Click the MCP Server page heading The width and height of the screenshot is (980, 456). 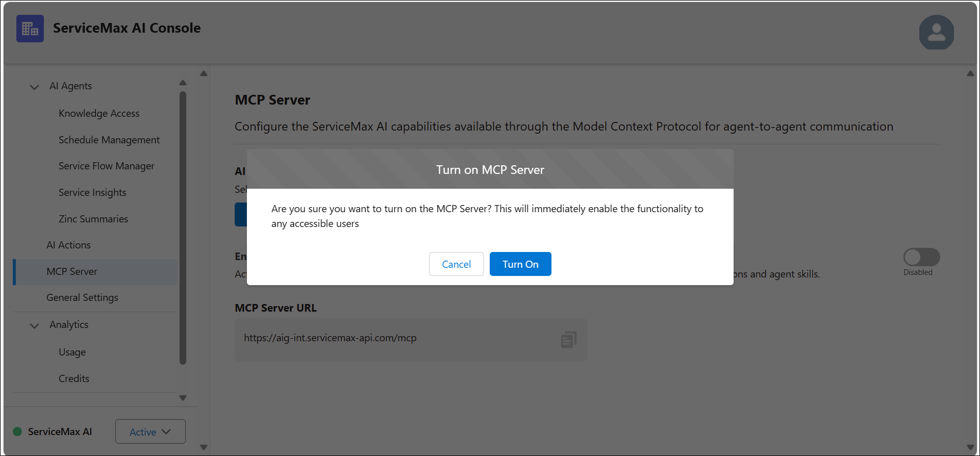click(272, 100)
